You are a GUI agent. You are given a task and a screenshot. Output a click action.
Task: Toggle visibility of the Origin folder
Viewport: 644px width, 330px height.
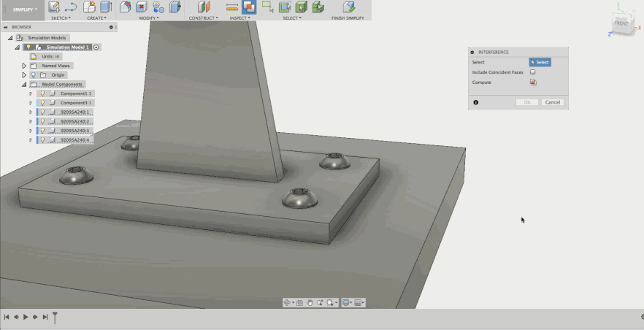click(34, 74)
